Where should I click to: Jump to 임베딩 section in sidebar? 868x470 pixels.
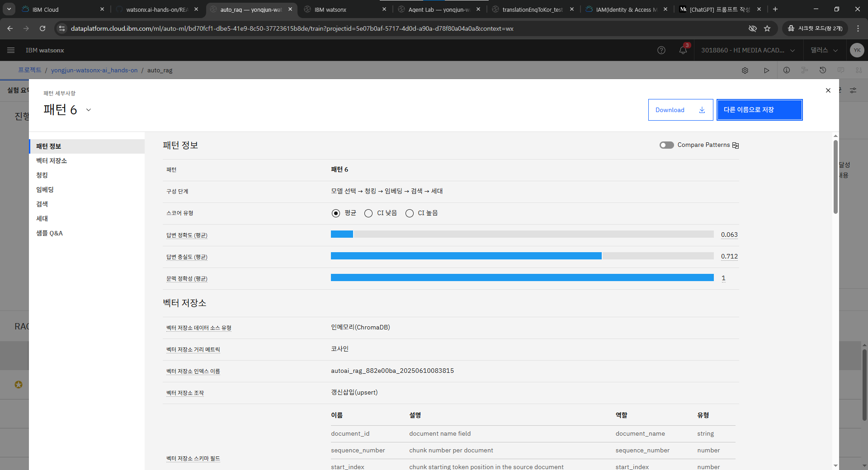[87, 190]
